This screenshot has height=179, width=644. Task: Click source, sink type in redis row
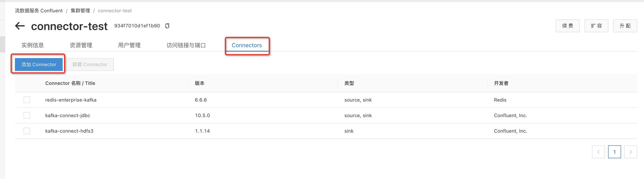(358, 100)
